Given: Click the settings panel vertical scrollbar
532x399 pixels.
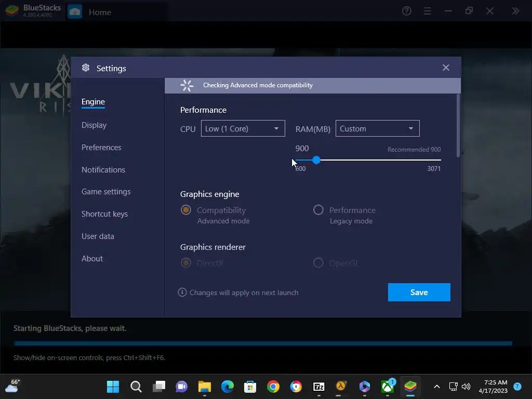Looking at the screenshot, I should (458, 126).
